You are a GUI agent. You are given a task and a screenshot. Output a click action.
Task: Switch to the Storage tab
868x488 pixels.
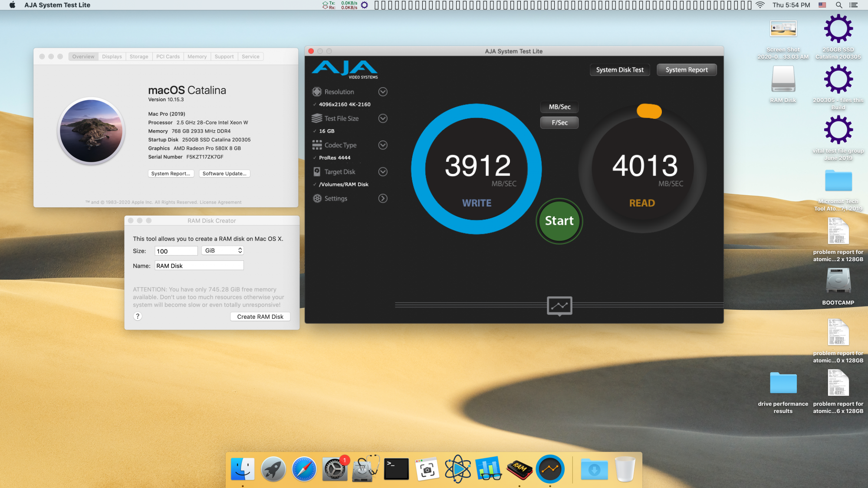(139, 57)
